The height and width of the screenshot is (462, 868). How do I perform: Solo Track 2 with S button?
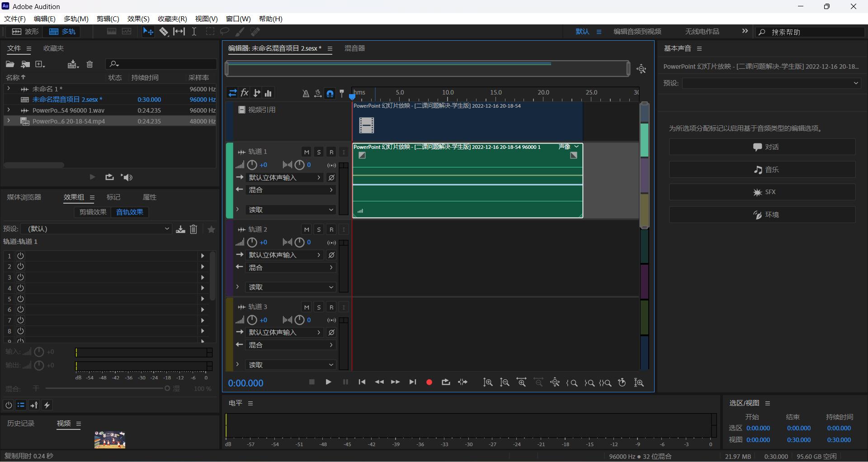tap(319, 230)
